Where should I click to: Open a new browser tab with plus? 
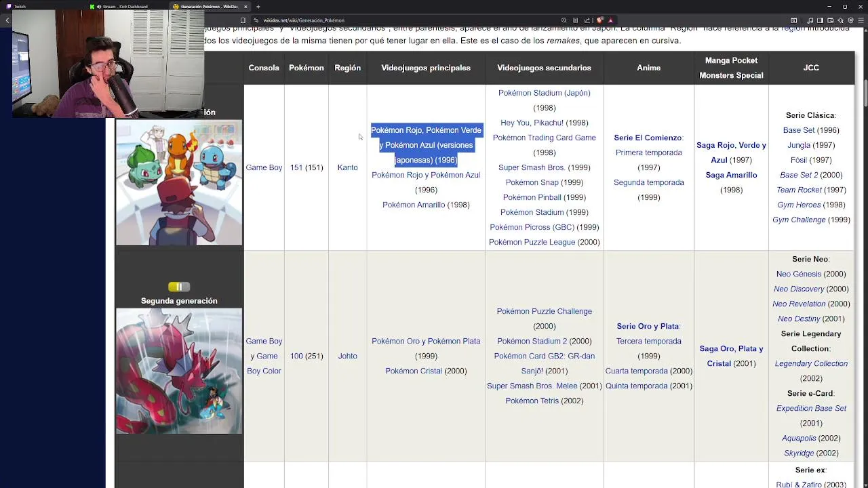258,7
